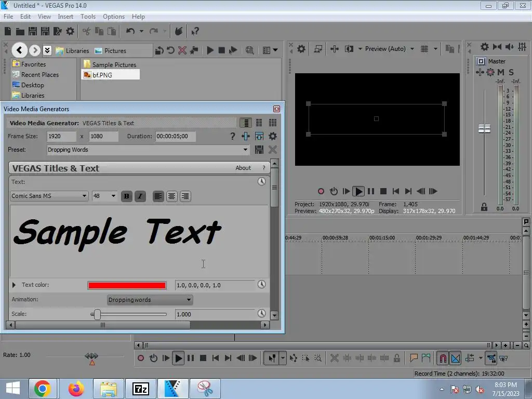532x399 pixels.
Task: Click the record button in the bottom transport bar
Action: click(x=140, y=358)
